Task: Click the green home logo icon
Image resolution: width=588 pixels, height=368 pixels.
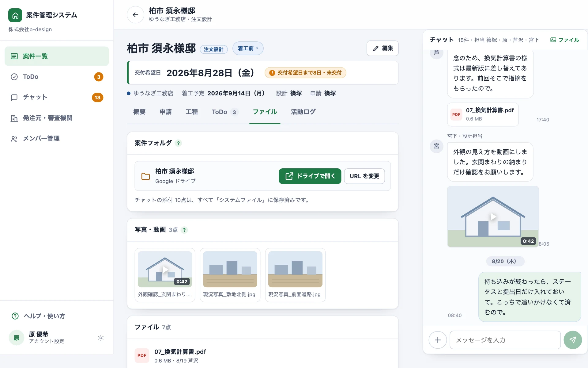Action: (x=15, y=15)
